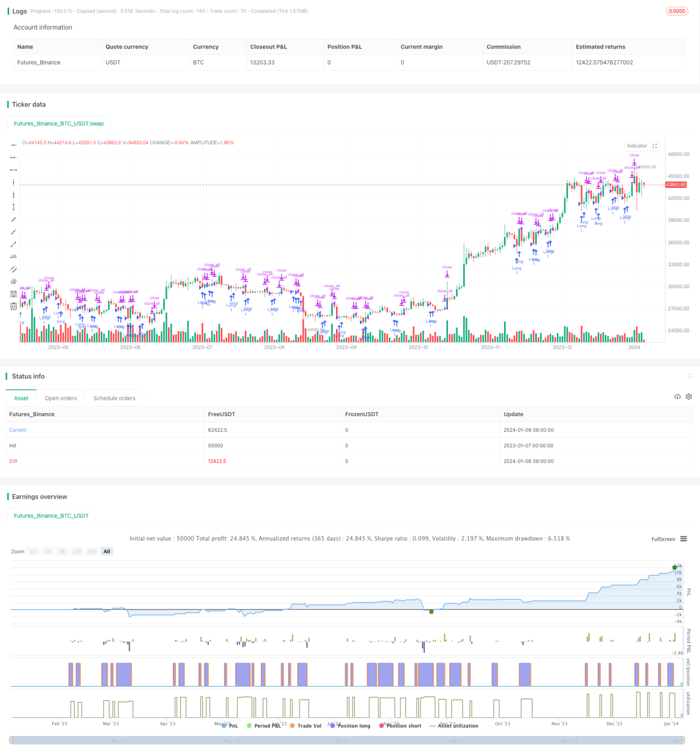Pick the Fibonacci horizontal lines tool
Image resolution: width=700 pixels, height=756 pixels.
[13, 293]
